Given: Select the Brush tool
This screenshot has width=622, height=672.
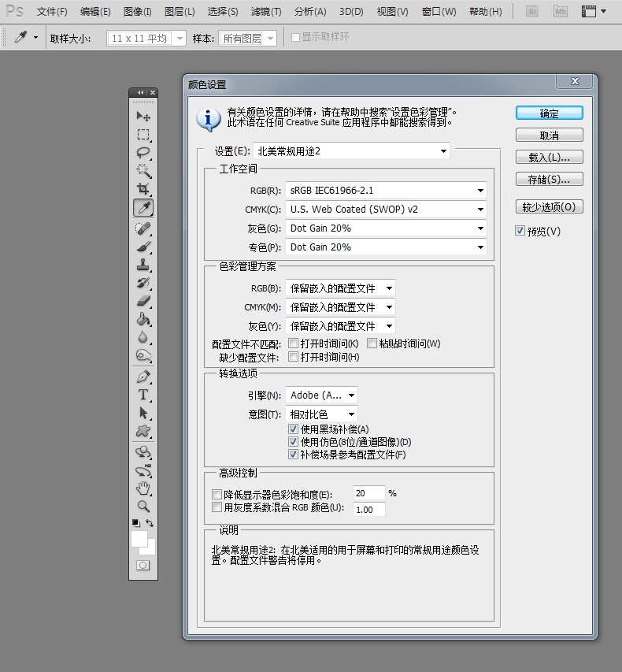Looking at the screenshot, I should tap(143, 247).
